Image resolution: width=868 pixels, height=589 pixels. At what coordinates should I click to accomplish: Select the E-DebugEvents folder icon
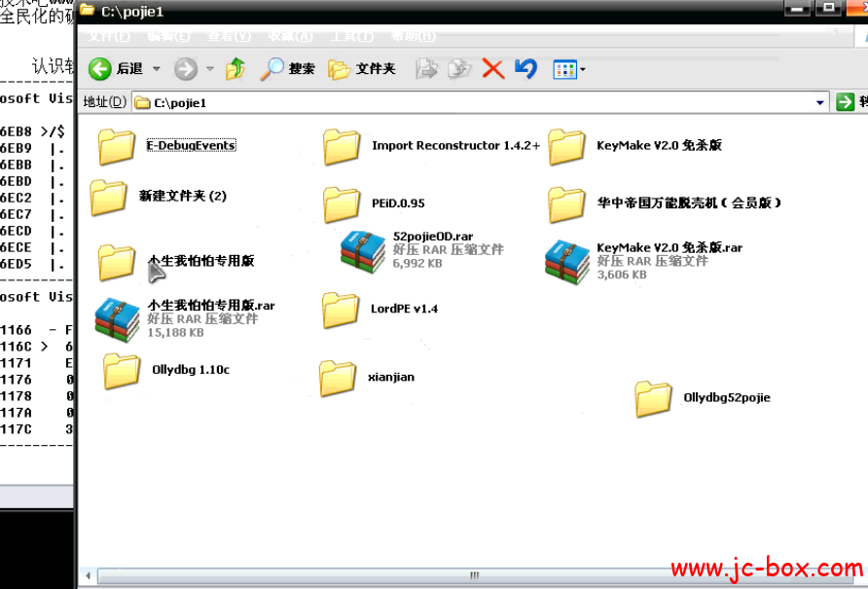pyautogui.click(x=116, y=147)
